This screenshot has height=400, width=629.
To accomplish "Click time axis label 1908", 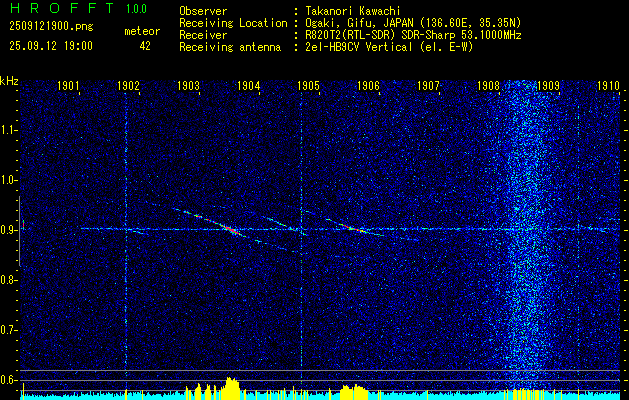I will [x=488, y=85].
